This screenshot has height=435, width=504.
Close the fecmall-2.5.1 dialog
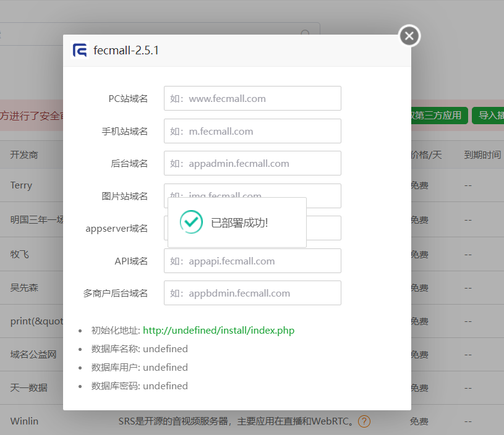(x=409, y=36)
